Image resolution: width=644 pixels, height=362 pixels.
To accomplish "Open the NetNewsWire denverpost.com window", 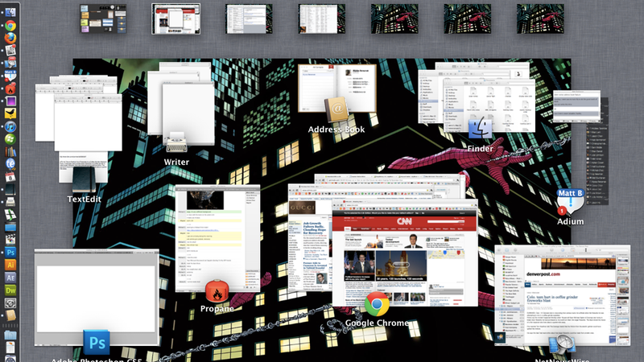I will tap(562, 295).
